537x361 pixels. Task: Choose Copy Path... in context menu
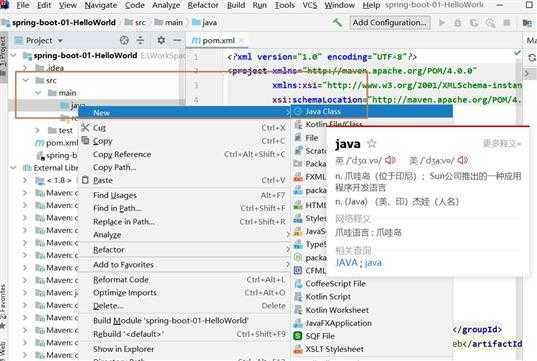click(x=184, y=167)
